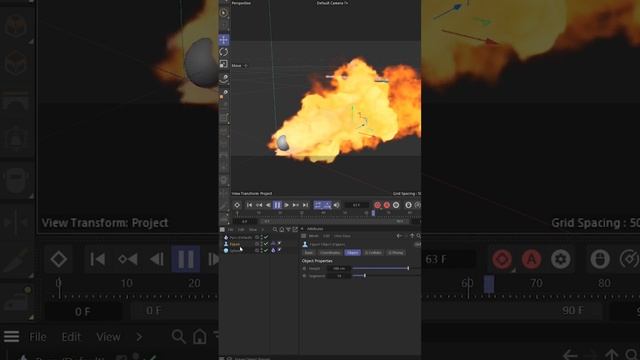Switch to the Object tab

352,253
